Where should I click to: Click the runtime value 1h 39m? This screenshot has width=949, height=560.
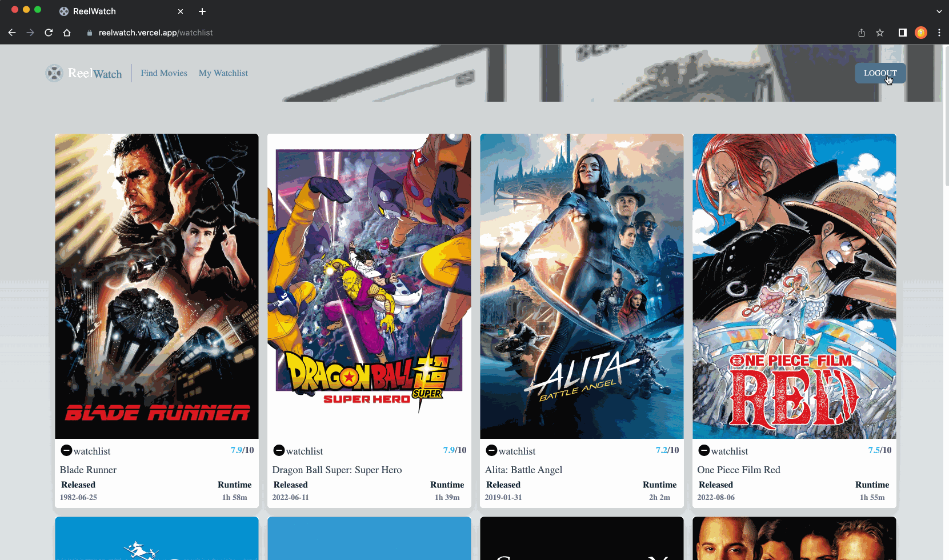[x=447, y=497]
